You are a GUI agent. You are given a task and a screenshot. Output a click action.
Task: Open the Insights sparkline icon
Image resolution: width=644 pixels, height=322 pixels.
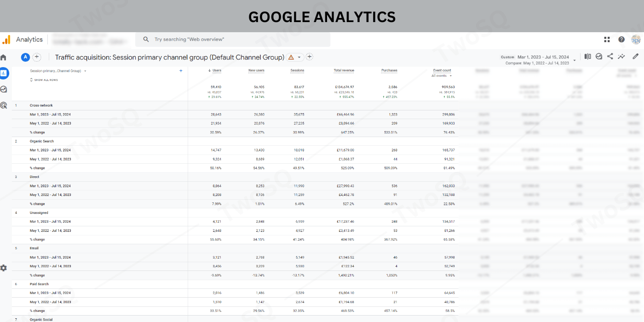[x=621, y=57]
